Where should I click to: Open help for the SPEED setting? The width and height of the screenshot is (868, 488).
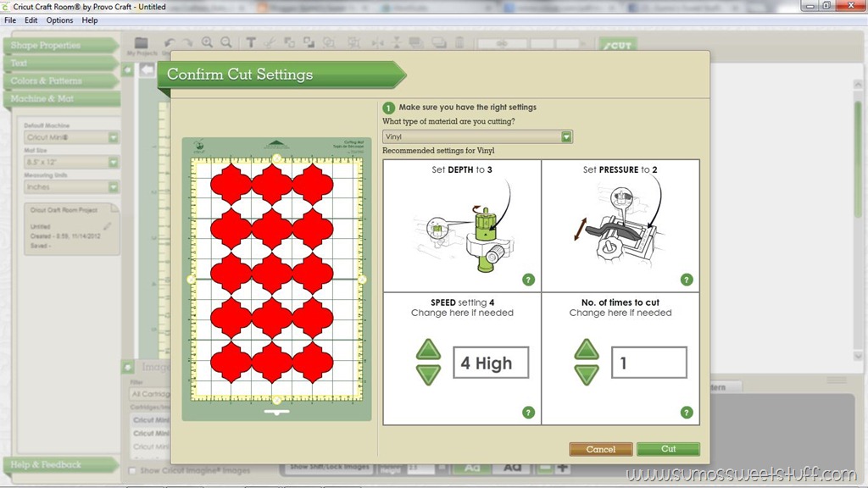click(x=528, y=413)
